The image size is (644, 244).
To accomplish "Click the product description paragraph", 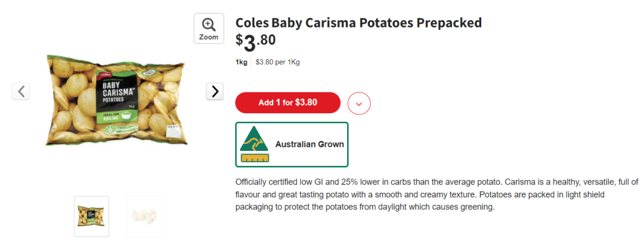I will click(x=436, y=194).
